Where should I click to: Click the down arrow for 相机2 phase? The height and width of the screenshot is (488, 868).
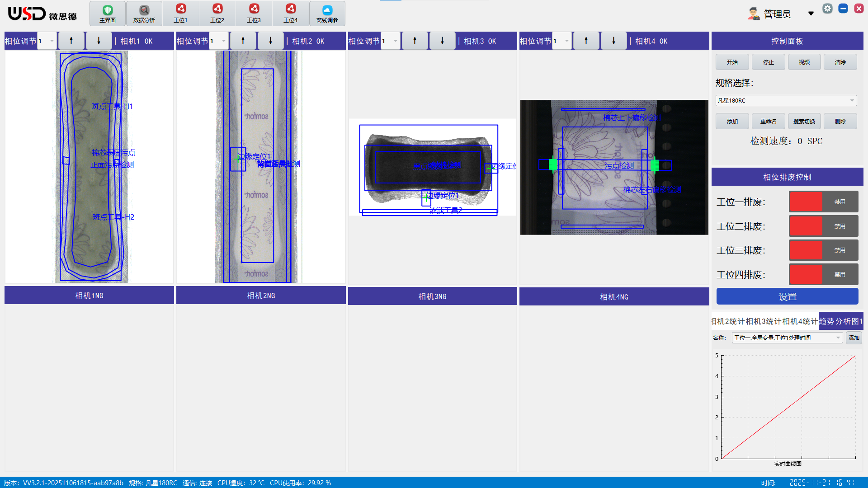click(x=270, y=41)
